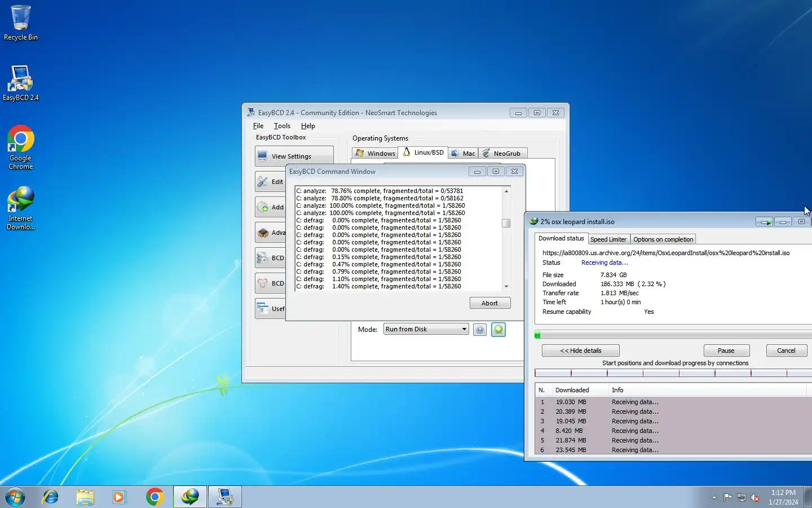Switch to the Windows tab

click(x=375, y=154)
